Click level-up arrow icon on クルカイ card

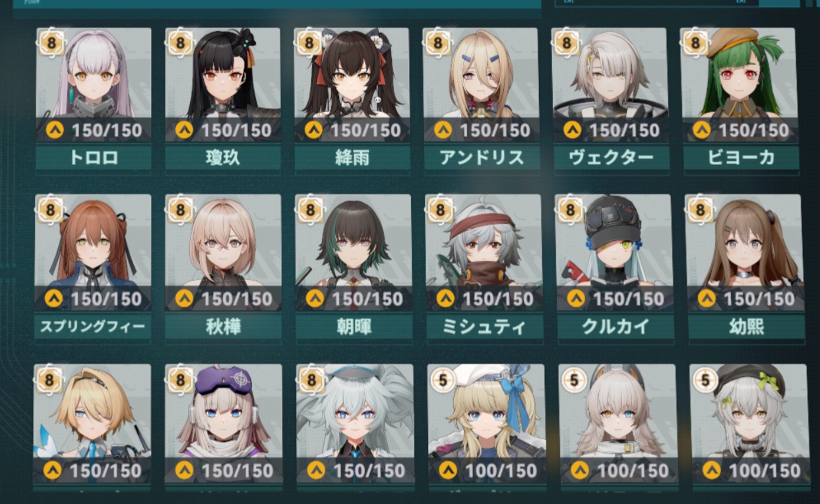(x=576, y=299)
